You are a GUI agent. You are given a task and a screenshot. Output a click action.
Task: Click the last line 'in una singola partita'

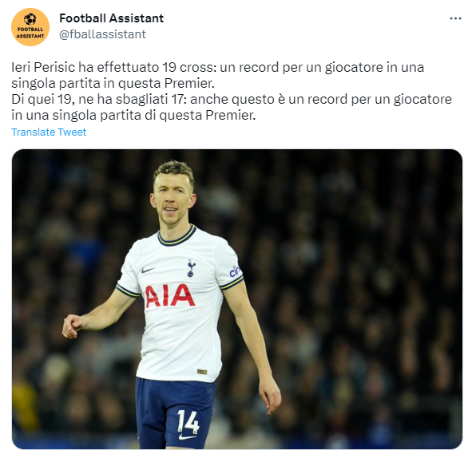point(133,115)
